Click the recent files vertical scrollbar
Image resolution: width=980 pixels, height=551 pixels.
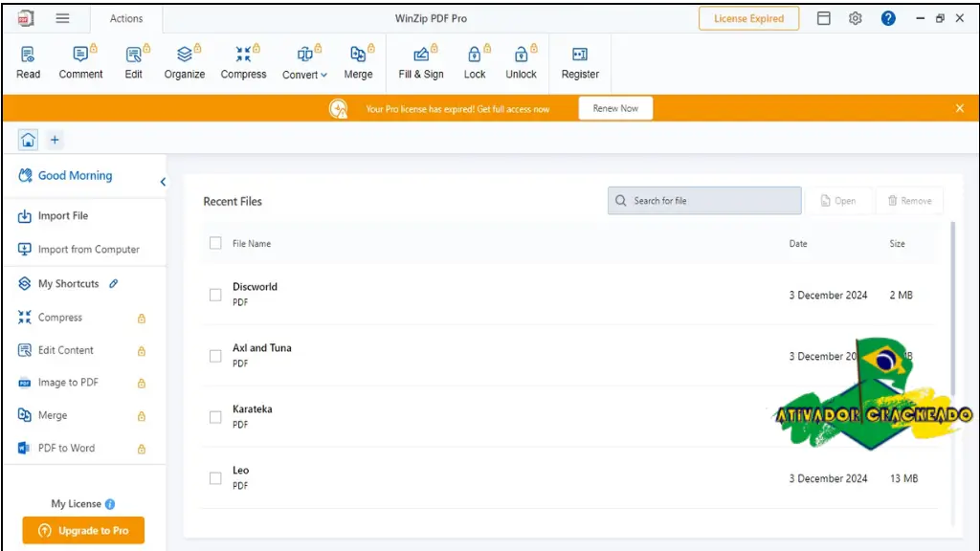(x=953, y=308)
